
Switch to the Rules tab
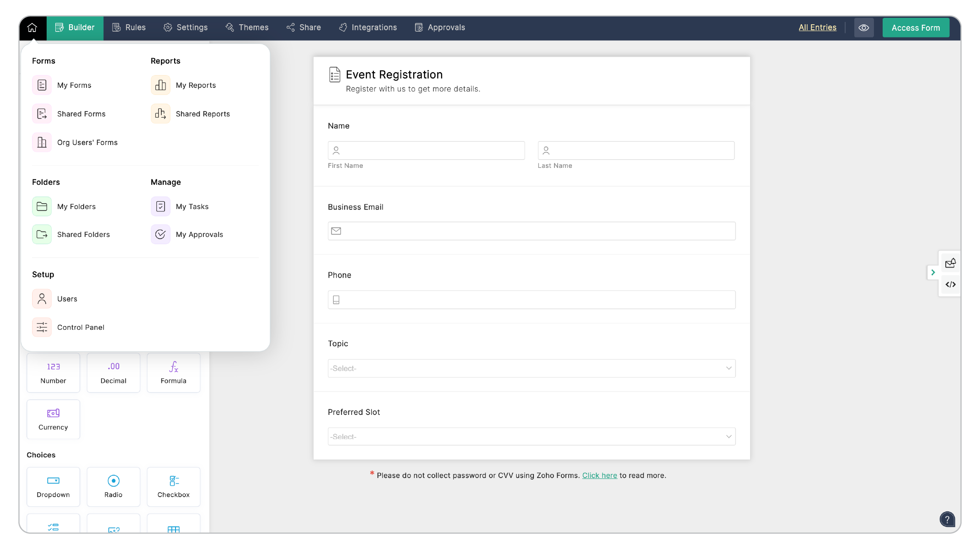[129, 27]
